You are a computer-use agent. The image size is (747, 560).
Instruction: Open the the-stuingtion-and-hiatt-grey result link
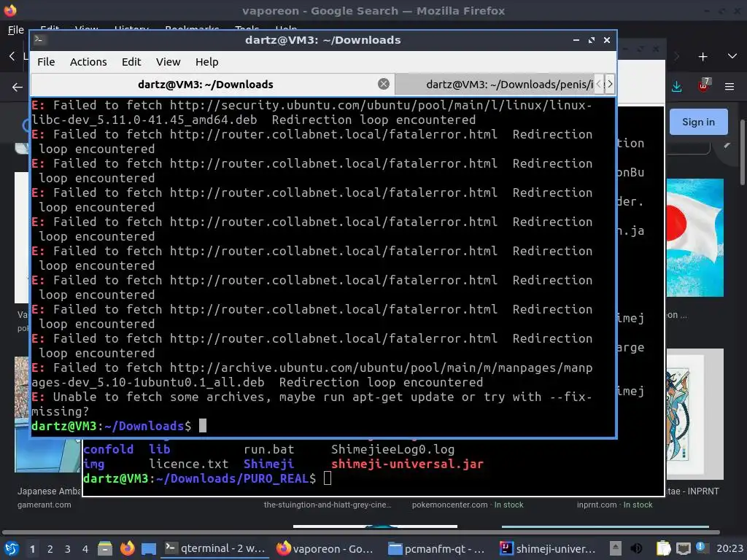tap(328, 505)
